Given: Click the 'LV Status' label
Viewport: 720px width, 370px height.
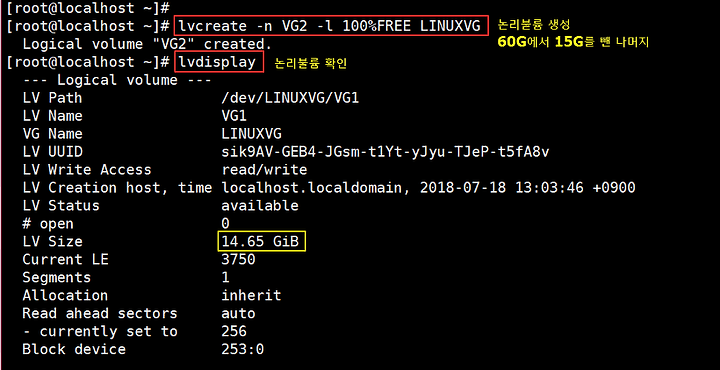Looking at the screenshot, I should pos(61,206).
